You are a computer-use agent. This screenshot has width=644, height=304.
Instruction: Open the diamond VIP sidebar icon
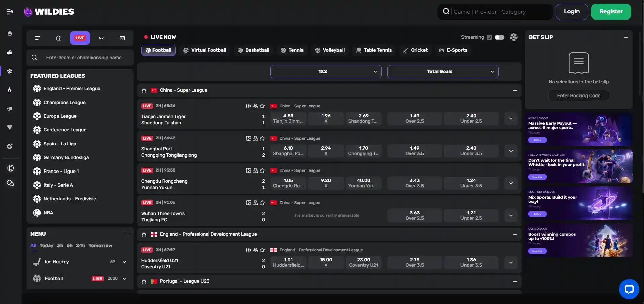(10, 127)
